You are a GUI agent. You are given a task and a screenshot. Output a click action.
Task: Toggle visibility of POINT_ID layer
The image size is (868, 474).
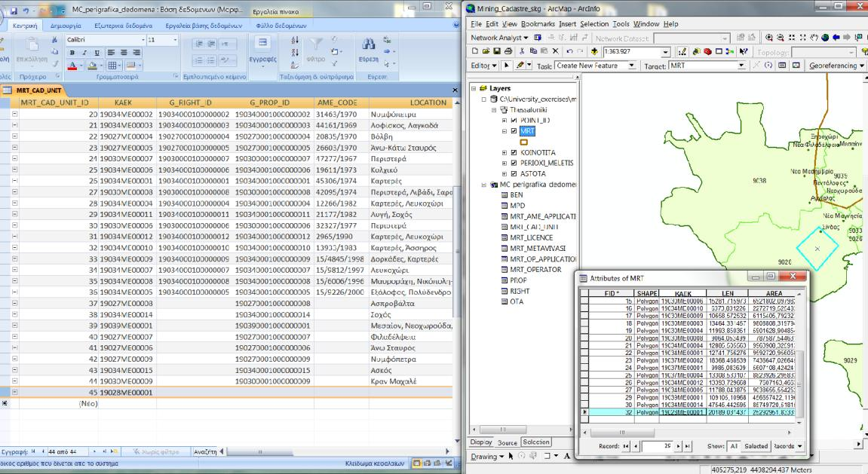click(514, 121)
